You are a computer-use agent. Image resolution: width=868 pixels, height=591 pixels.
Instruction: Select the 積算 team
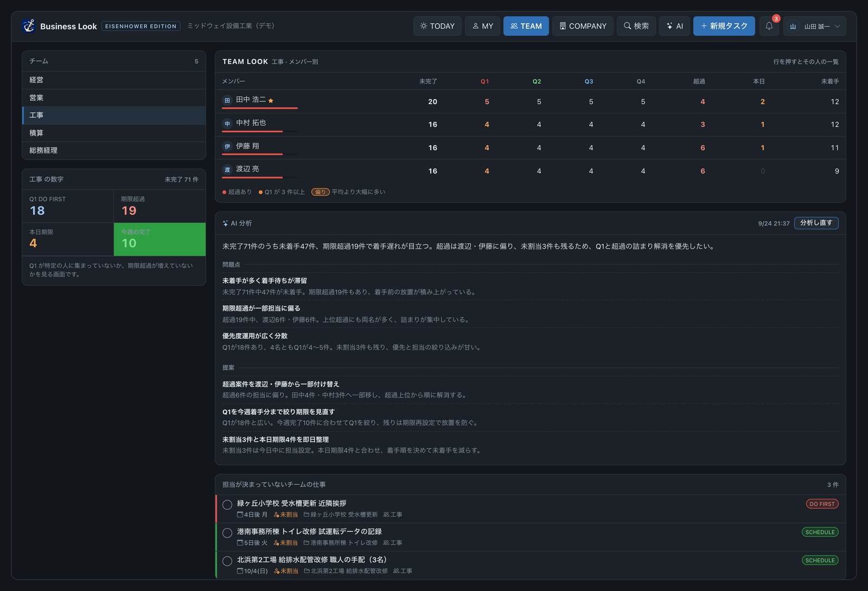pos(114,133)
